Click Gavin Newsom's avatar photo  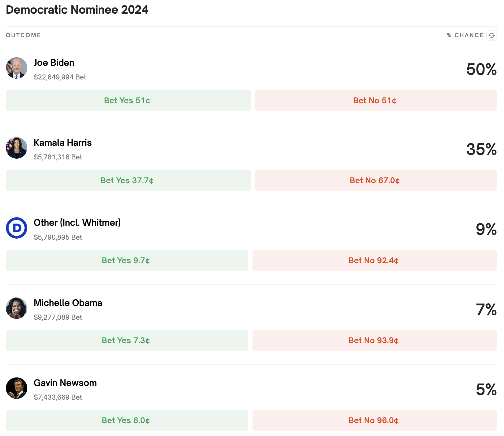(x=17, y=388)
